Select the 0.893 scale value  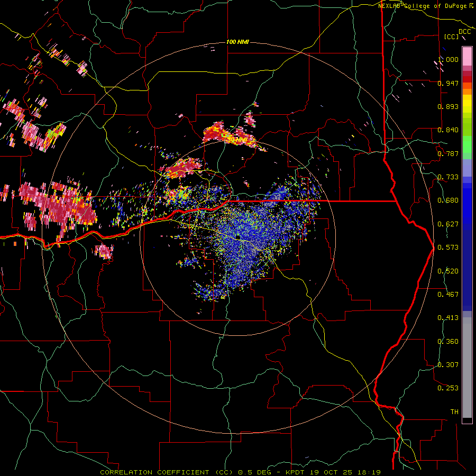pyautogui.click(x=448, y=106)
